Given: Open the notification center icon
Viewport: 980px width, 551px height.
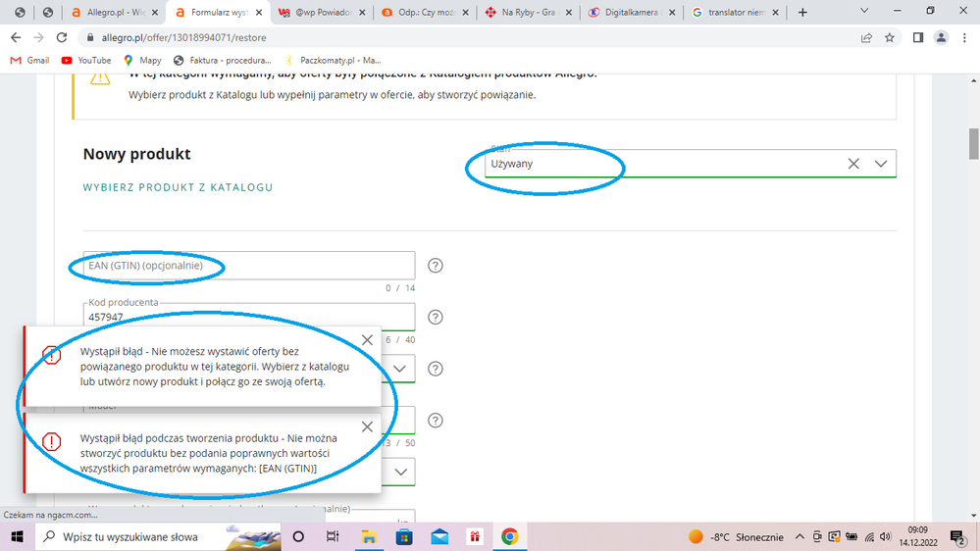Looking at the screenshot, I should pos(957,536).
